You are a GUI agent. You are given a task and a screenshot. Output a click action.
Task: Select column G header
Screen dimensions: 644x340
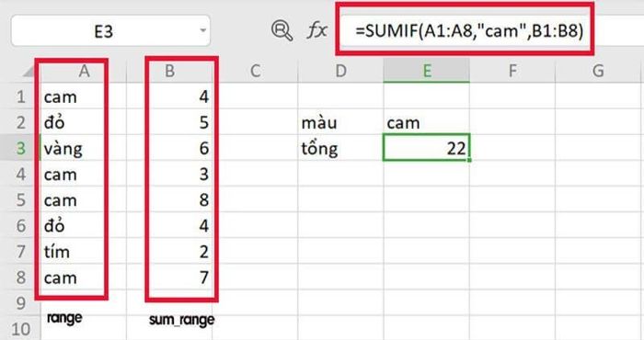pyautogui.click(x=598, y=71)
